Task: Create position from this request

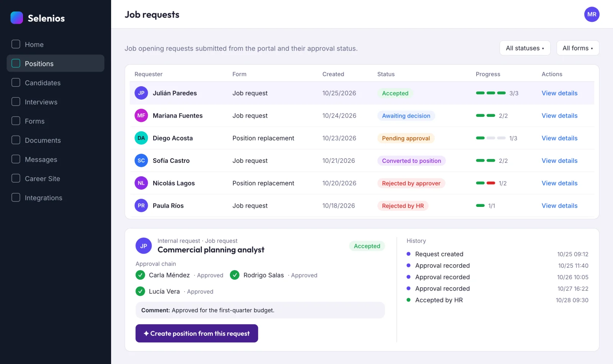Action: 197,333
